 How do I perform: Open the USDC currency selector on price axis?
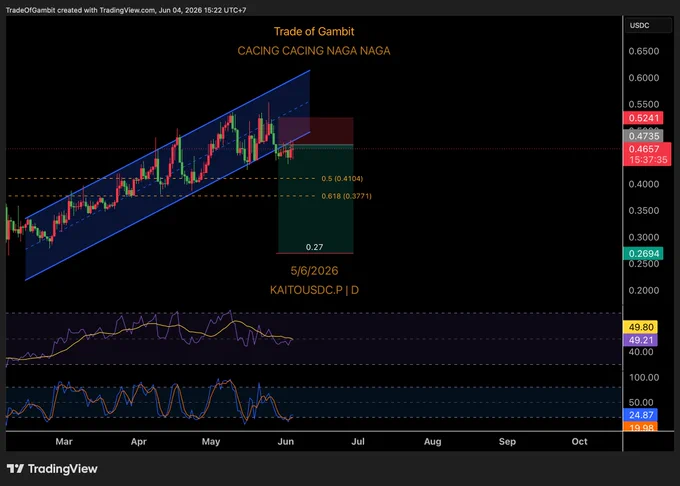[648, 26]
